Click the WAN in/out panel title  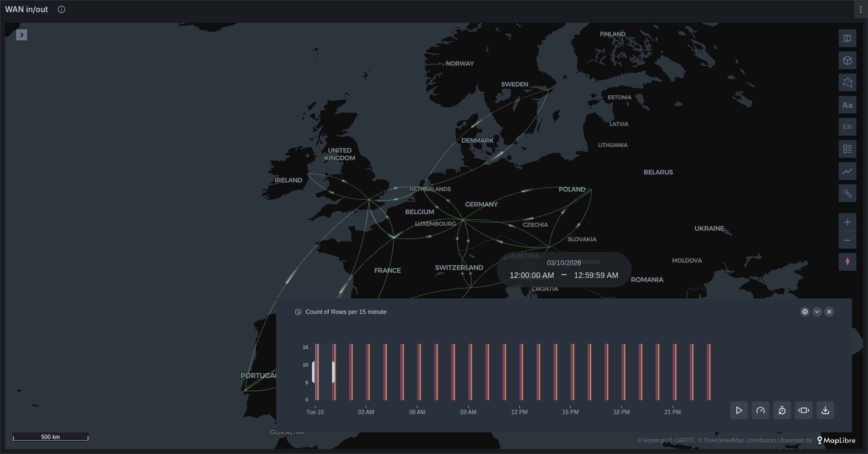[x=27, y=9]
